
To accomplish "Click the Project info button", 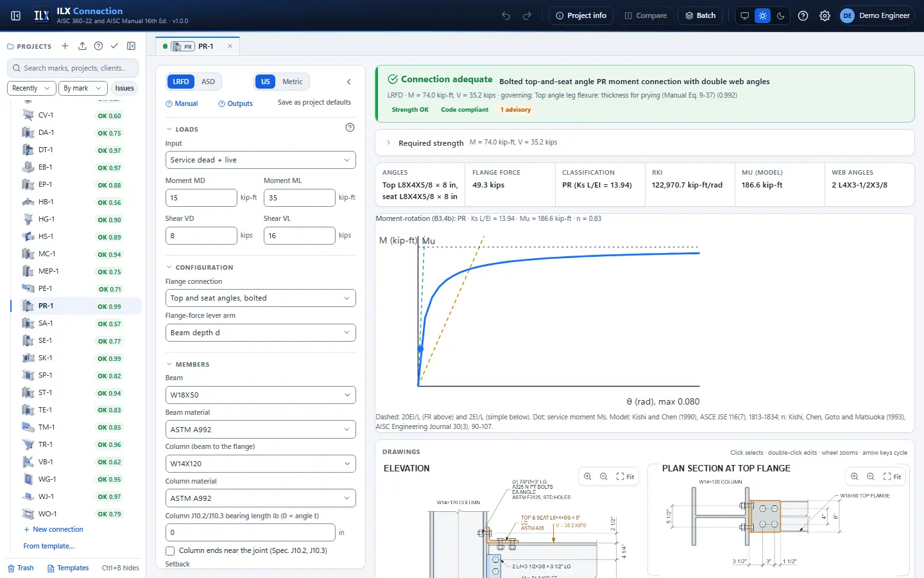I will [x=581, y=15].
